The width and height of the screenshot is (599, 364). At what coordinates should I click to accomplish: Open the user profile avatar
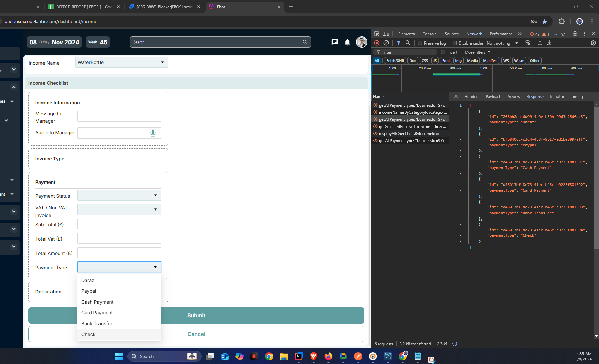point(362,42)
